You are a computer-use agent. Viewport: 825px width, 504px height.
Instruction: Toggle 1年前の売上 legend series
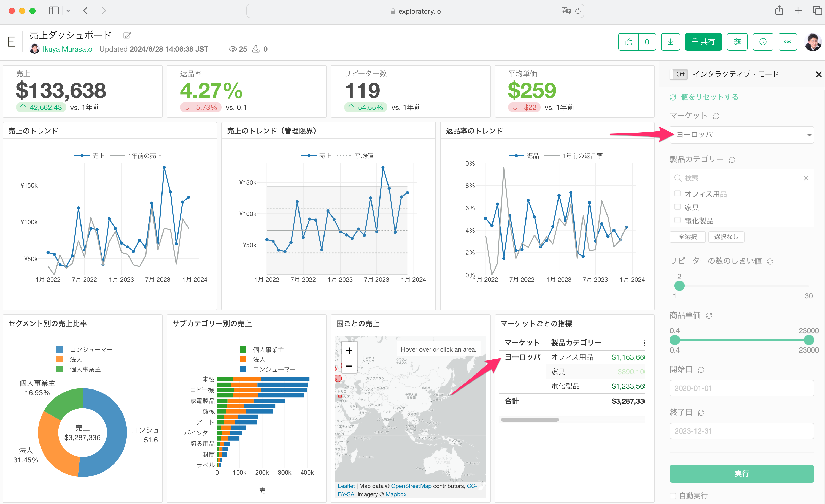[x=136, y=156]
